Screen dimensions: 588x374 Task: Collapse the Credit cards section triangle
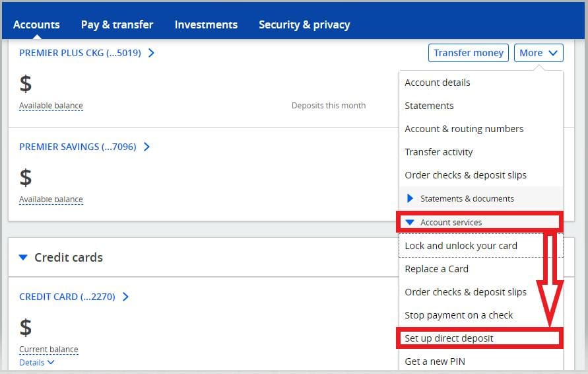24,258
